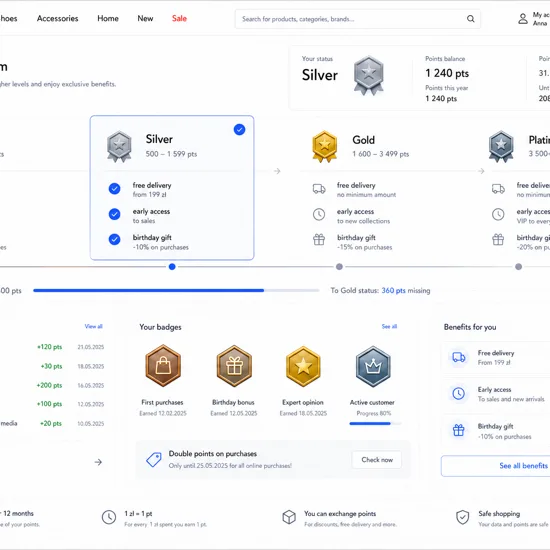This screenshot has height=550, width=550.
Task: Click arrow between Silver and Gold tiers
Action: point(277,171)
